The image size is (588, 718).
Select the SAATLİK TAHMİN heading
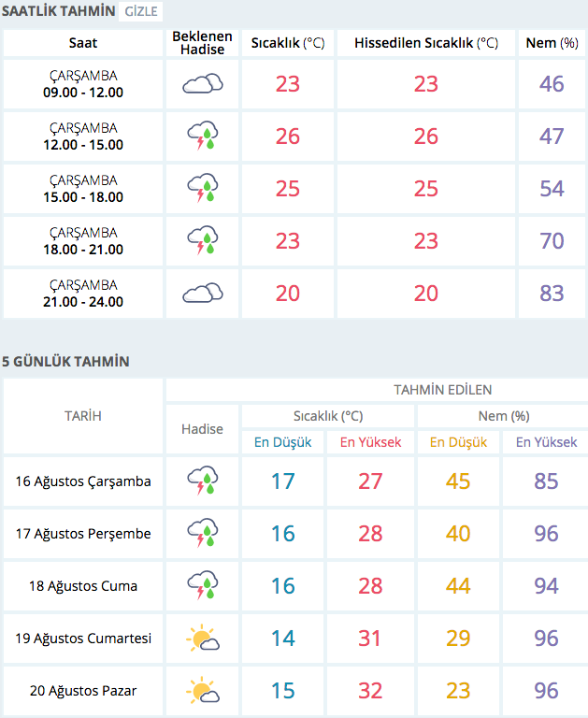58,12
